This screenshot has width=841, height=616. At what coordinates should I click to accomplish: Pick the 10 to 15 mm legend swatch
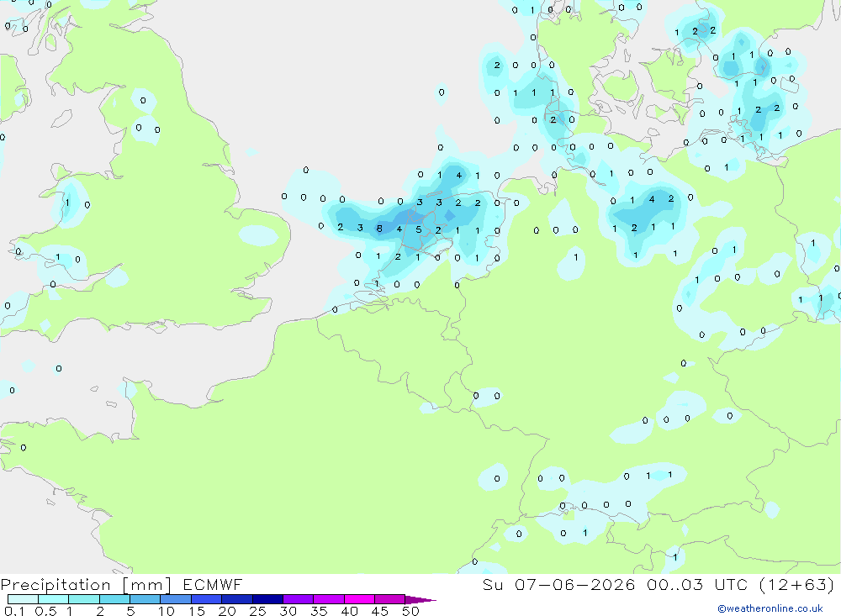click(176, 599)
